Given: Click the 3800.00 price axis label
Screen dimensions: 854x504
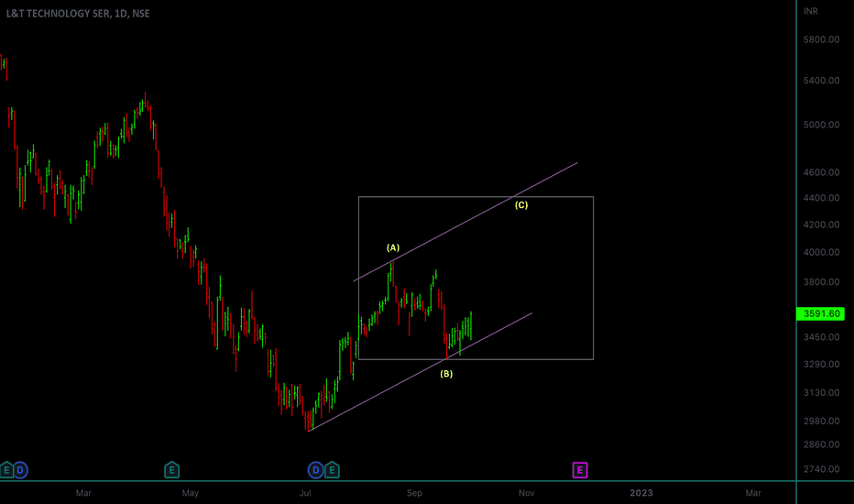Looking at the screenshot, I should tap(821, 281).
